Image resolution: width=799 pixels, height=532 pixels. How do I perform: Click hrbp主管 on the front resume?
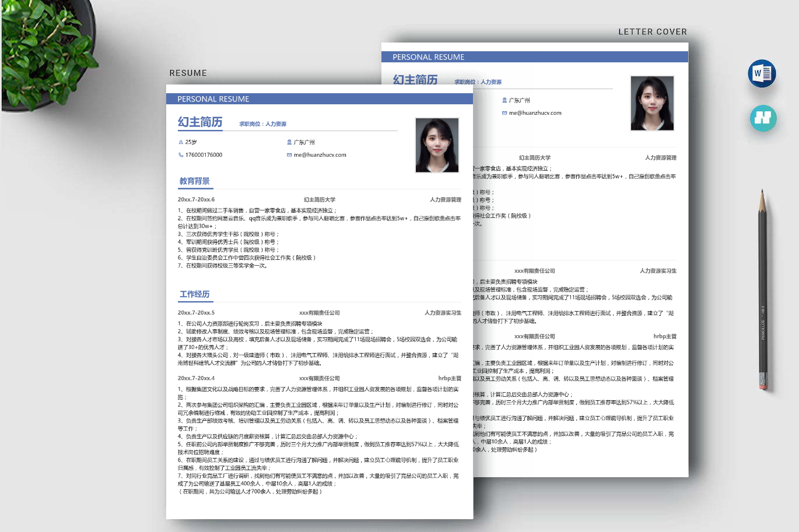pos(450,378)
